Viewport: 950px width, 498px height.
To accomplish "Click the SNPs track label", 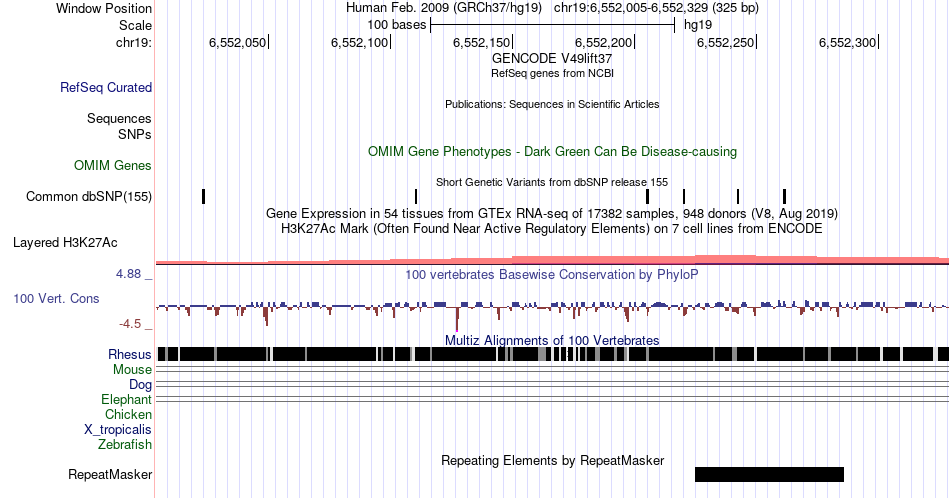I will pos(135,134).
